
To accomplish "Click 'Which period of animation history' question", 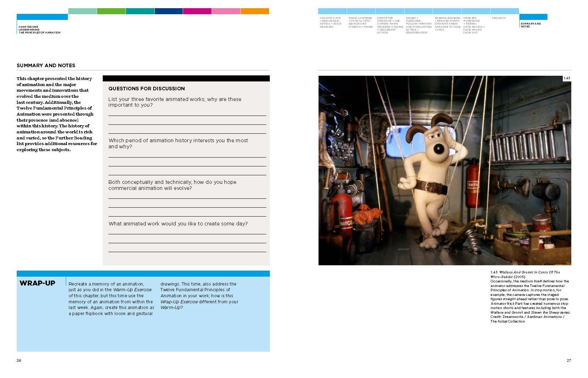I will point(178,143).
